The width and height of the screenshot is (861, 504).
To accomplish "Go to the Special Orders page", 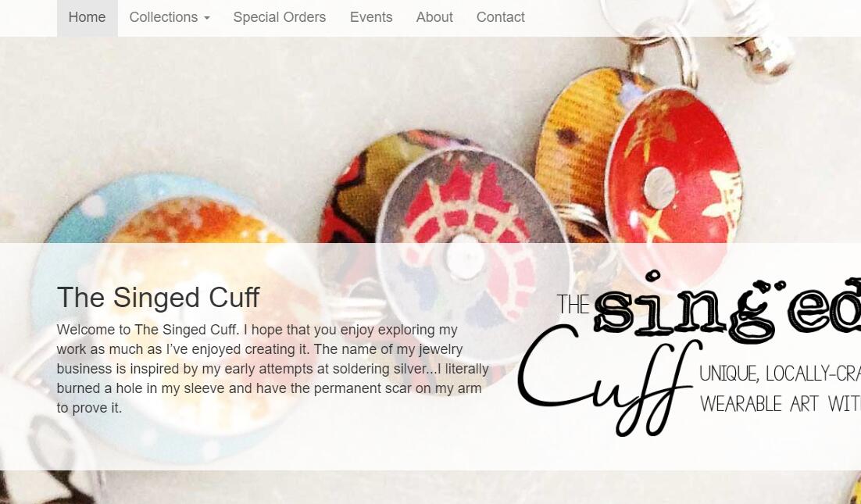I will [x=280, y=17].
